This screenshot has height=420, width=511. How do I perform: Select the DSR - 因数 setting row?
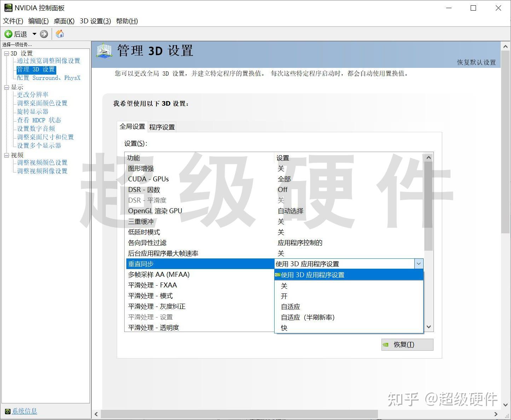pyautogui.click(x=275, y=190)
